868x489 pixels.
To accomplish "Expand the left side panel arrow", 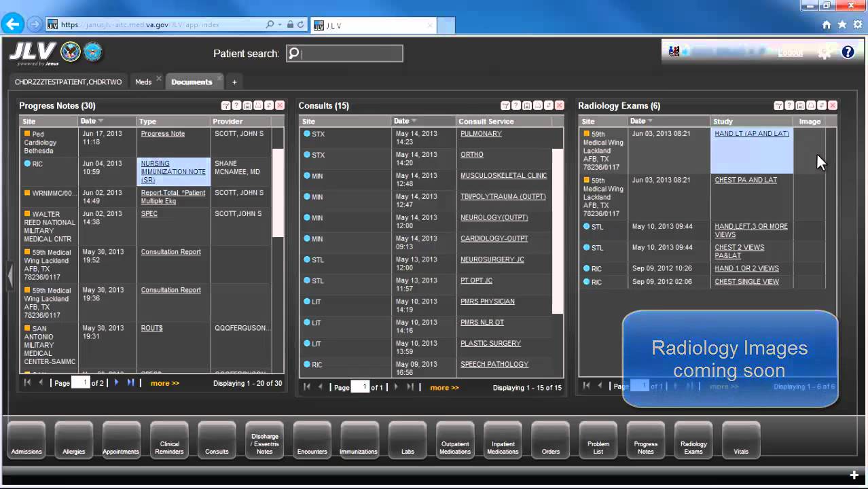I will (10, 276).
